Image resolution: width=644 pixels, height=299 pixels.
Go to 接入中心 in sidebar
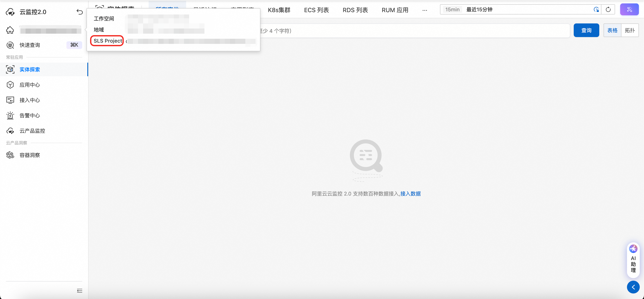[x=30, y=100]
